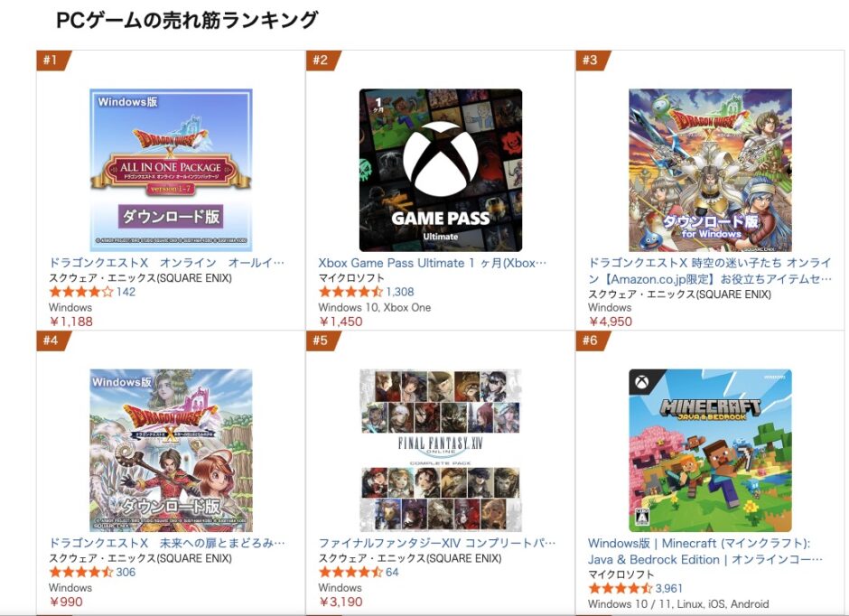Click the Xbox Game Pass Ultimate cover image

pos(440,170)
